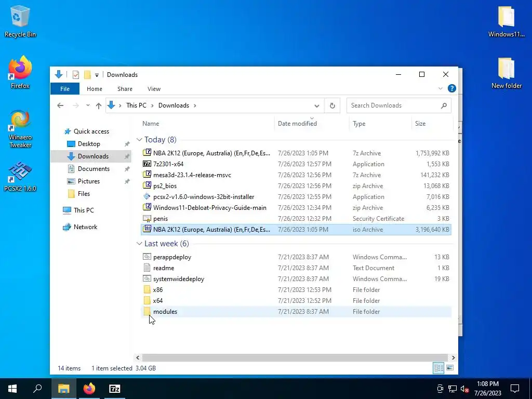532x399 pixels.
Task: Expand the chevron after Downloads in address bar
Action: pyautogui.click(x=195, y=105)
